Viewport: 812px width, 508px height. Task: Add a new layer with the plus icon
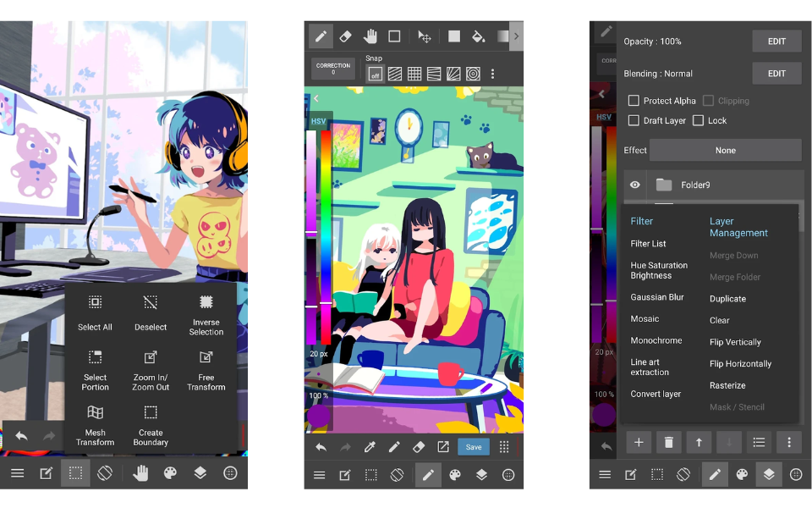coord(639,442)
